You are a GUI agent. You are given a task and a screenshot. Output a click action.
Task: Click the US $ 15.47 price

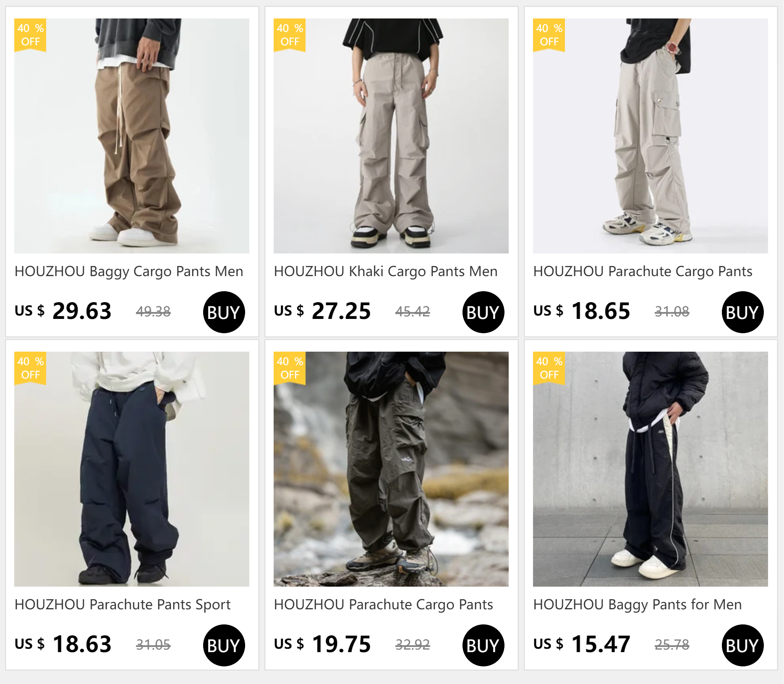point(582,644)
